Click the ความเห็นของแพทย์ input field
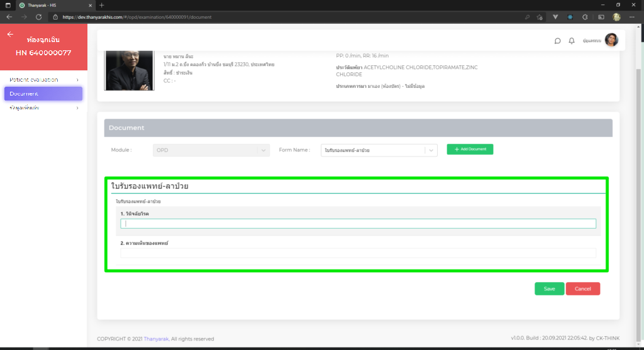Screen dimensions: 644x350 pos(358,253)
